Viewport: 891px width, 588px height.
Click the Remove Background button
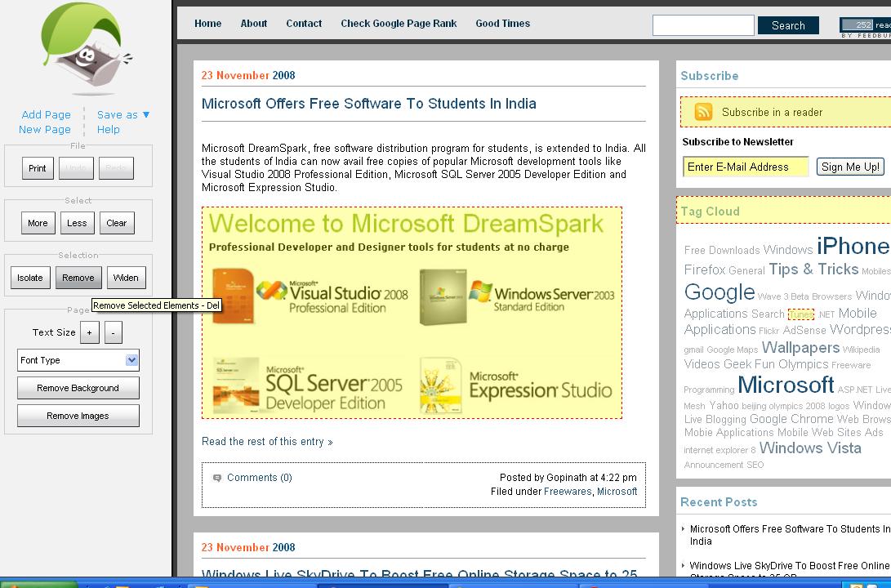[x=78, y=388]
